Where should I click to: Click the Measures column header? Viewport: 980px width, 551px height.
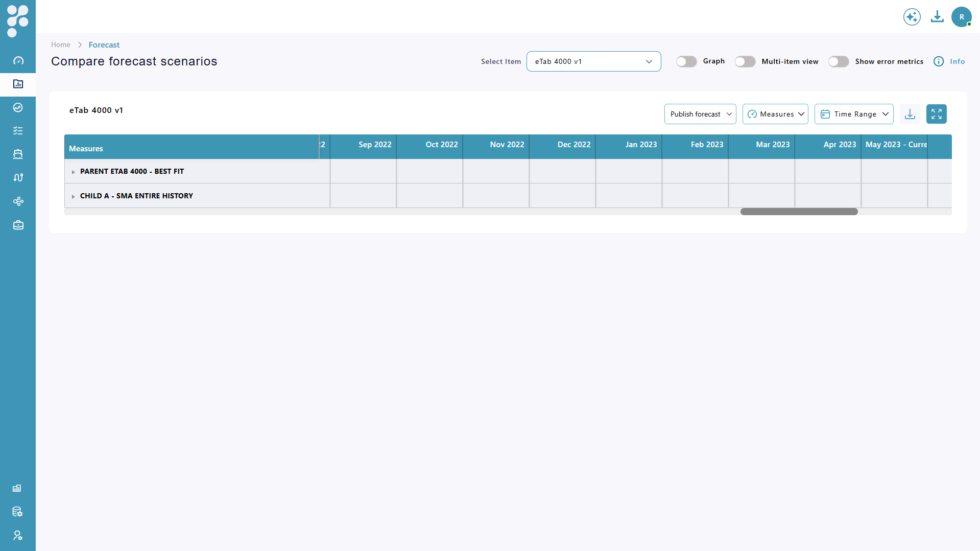click(192, 147)
